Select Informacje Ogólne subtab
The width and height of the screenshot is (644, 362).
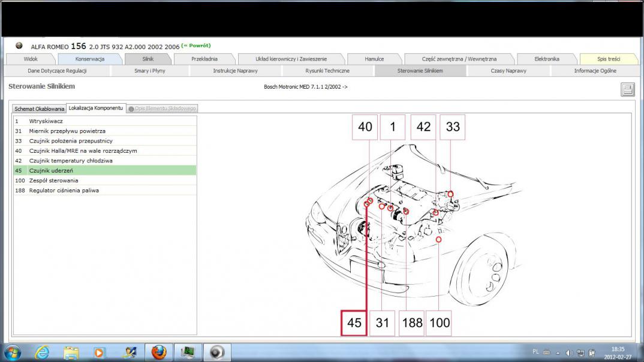click(595, 71)
